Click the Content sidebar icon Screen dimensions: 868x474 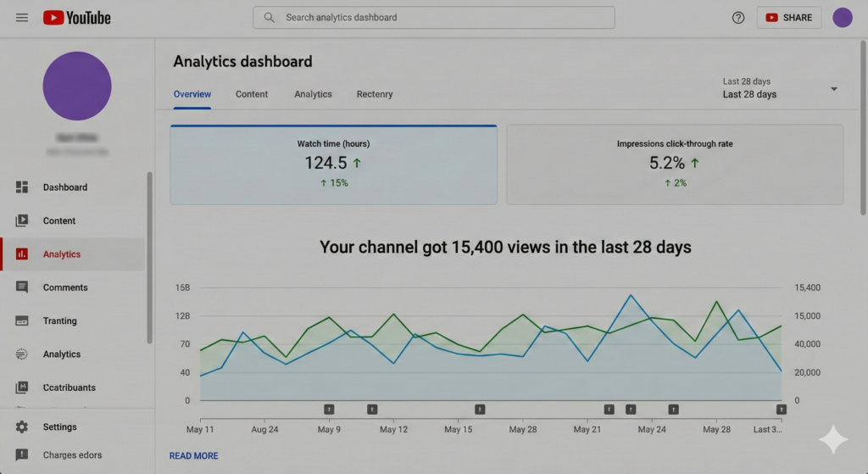[22, 220]
